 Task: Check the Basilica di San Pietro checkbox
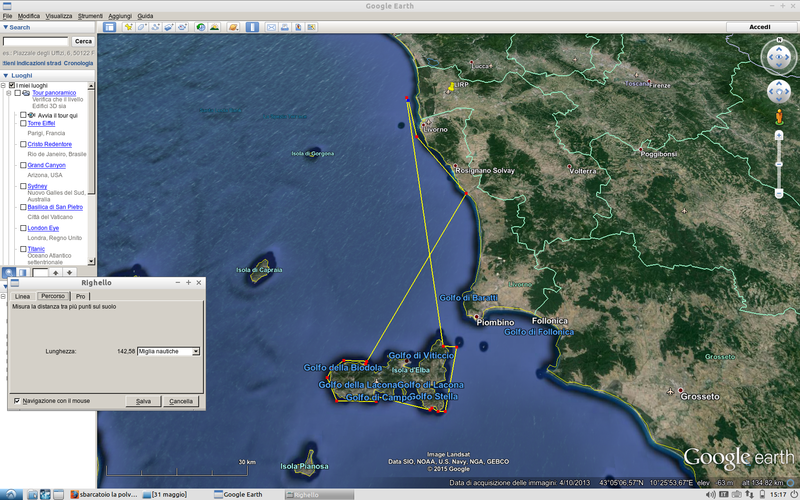23,207
